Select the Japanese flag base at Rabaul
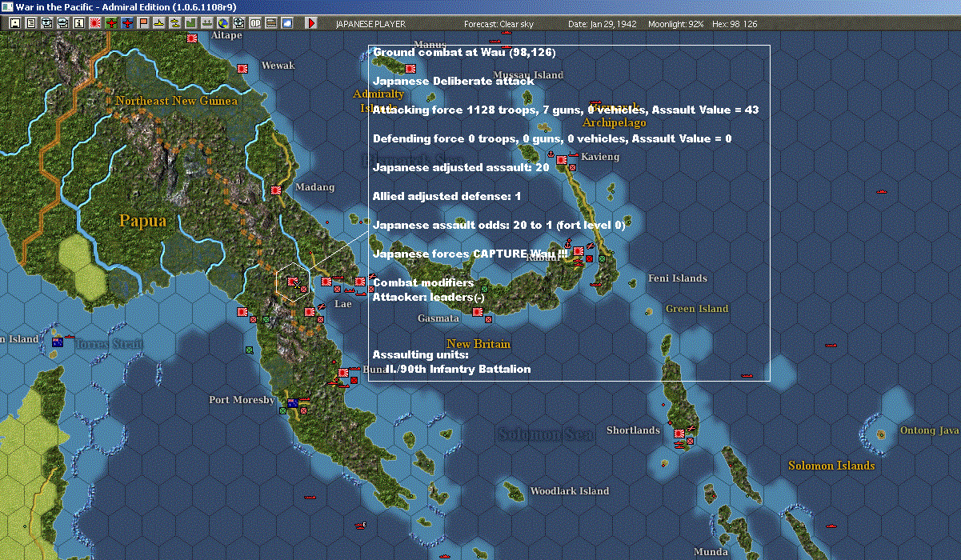Screen dimensions: 961x560 (578, 251)
